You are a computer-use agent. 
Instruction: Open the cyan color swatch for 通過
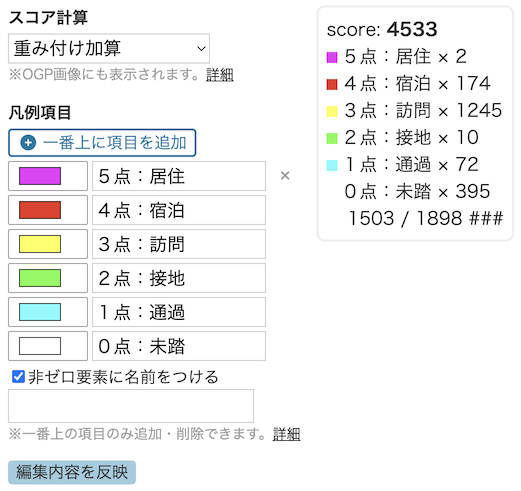tap(48, 312)
